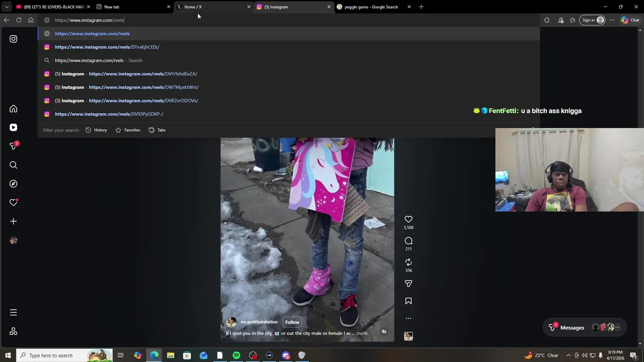This screenshot has height=362, width=644.
Task: Switch to the New tab tab
Action: [133, 7]
